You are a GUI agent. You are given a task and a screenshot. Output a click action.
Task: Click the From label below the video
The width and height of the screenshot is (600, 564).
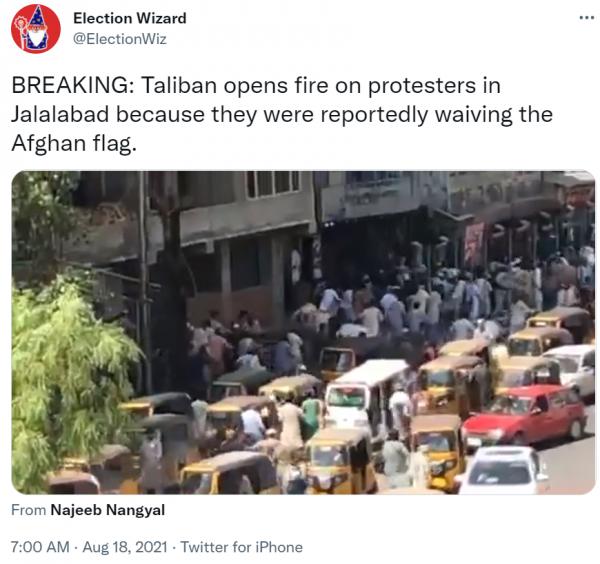[x=28, y=510]
